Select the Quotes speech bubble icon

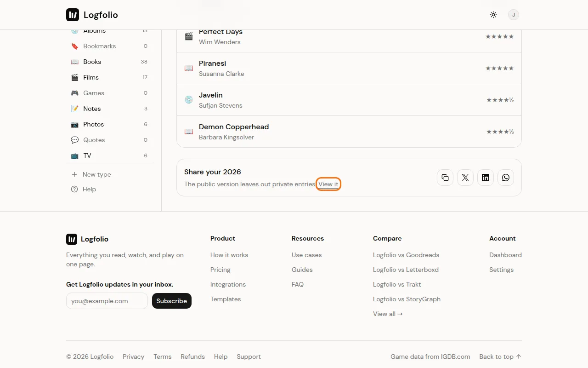74,140
